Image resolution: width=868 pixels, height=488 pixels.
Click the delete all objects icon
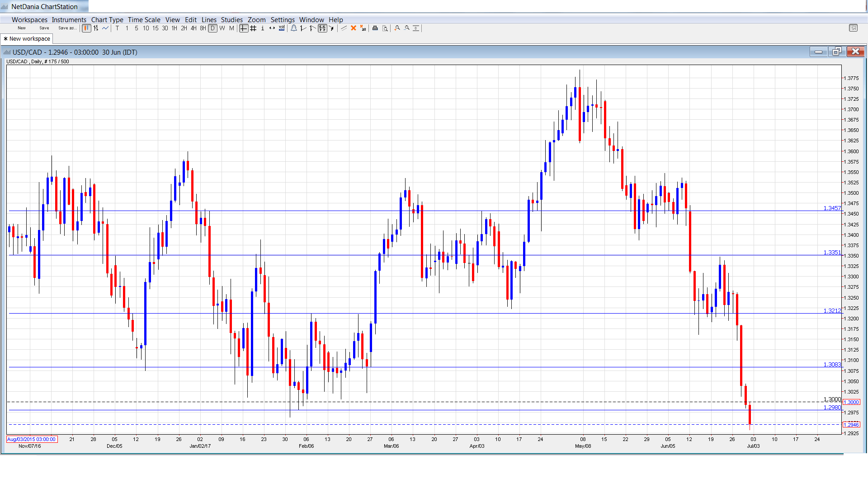[363, 28]
